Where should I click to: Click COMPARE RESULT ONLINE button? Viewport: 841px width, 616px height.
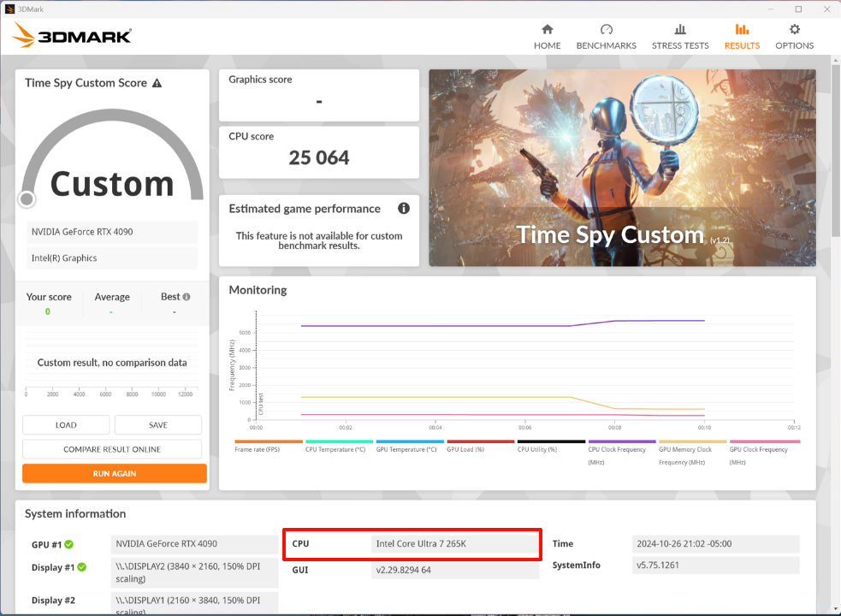[x=112, y=449]
